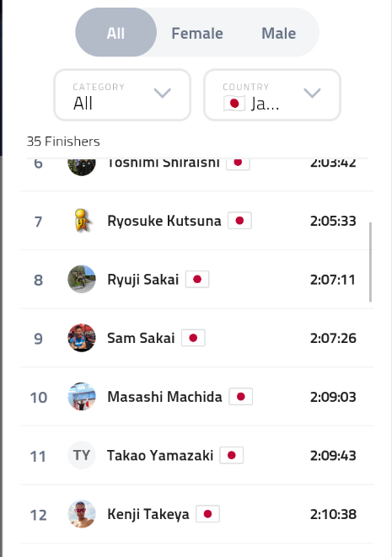Switch filter to Female
The image size is (392, 557).
[197, 34]
